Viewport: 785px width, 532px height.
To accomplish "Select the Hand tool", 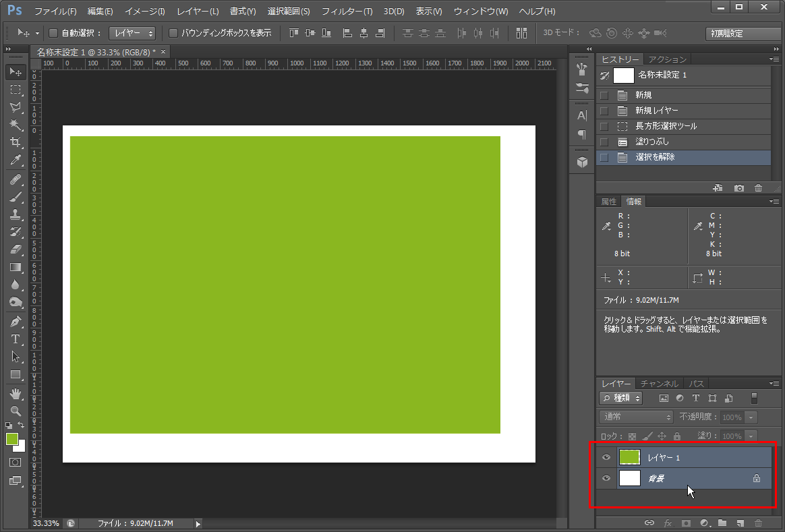I will pyautogui.click(x=16, y=392).
